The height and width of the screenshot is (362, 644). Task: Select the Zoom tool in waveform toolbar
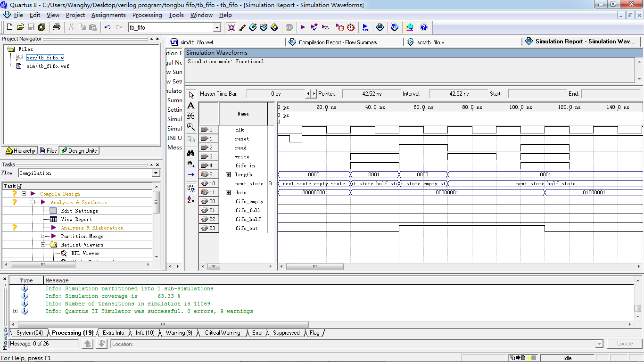coord(191,127)
